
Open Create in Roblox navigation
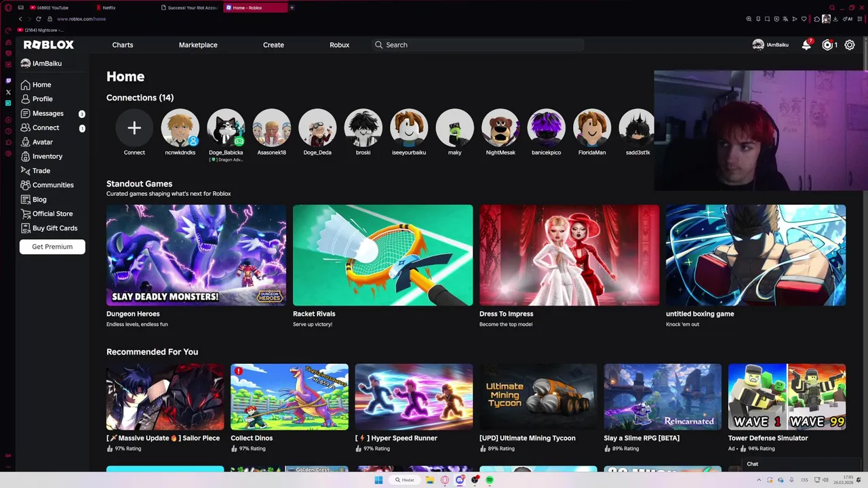[273, 45]
